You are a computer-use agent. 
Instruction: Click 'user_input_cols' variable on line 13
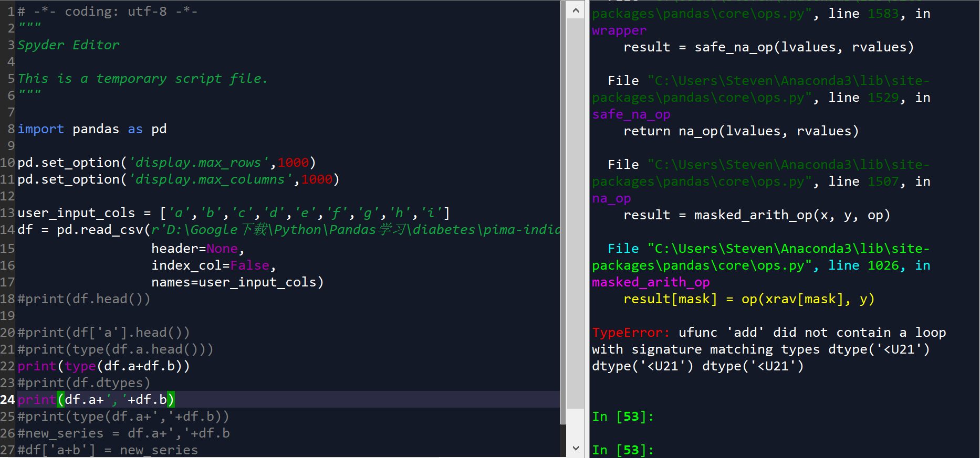[x=77, y=213]
